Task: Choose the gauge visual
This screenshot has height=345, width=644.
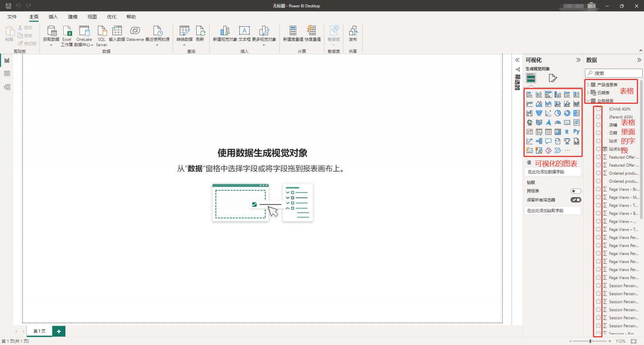Action: (558, 123)
